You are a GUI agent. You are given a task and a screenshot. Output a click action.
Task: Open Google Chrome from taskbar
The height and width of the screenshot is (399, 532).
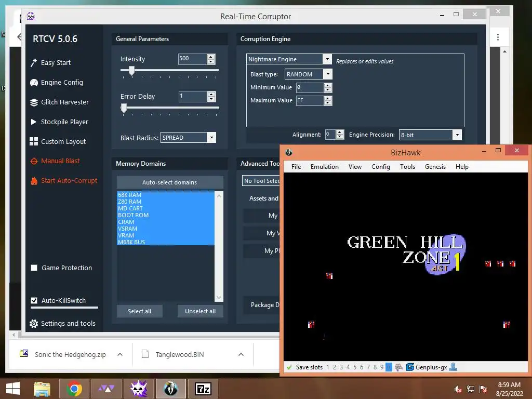pyautogui.click(x=74, y=389)
